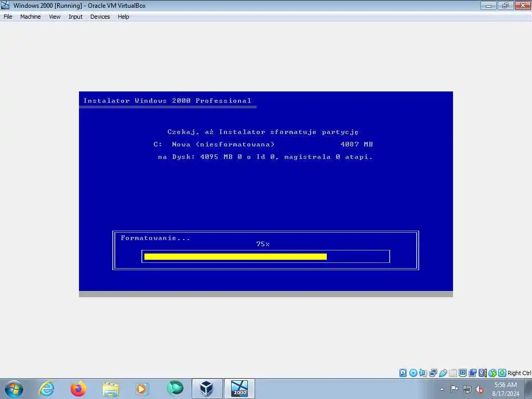This screenshot has width=532, height=399.
Task: Open the File menu
Action: coord(8,17)
